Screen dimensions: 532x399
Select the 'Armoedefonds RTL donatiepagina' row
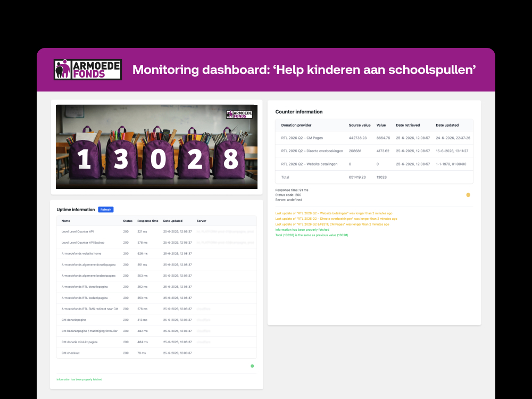[x=156, y=287]
